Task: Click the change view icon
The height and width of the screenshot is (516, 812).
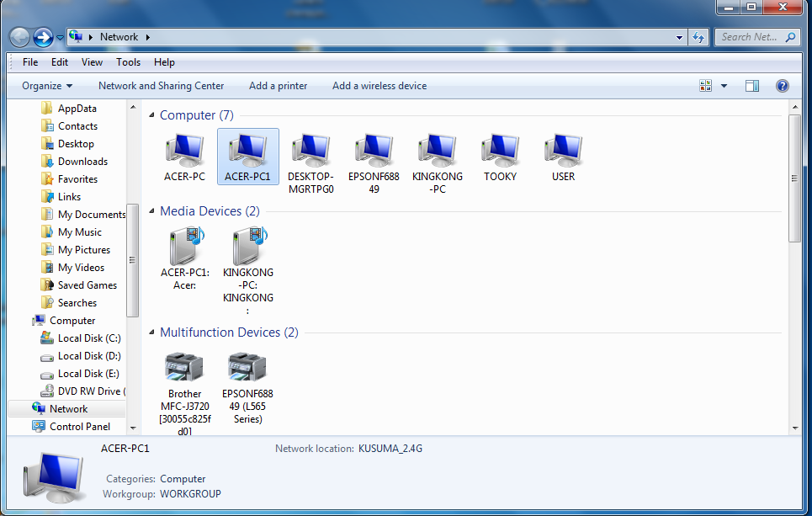Action: [x=705, y=86]
